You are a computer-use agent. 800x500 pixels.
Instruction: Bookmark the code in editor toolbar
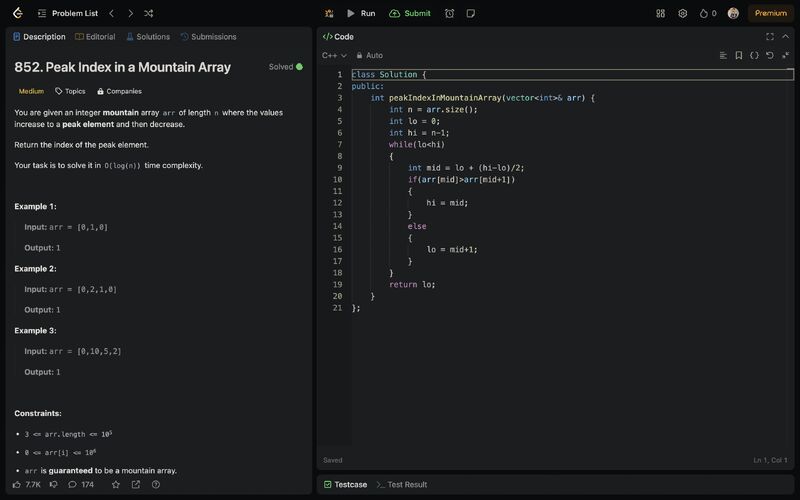tap(738, 55)
